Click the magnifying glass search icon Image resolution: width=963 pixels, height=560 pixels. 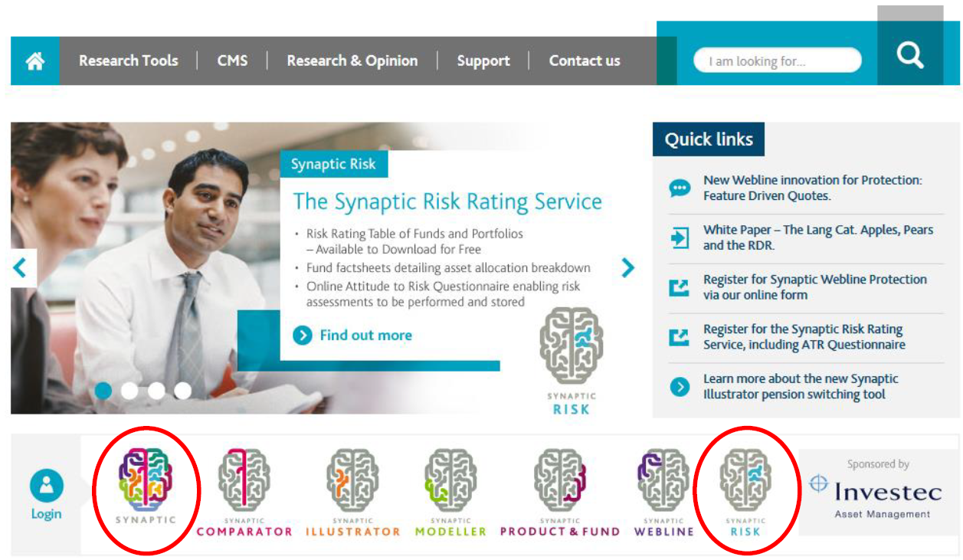point(910,54)
